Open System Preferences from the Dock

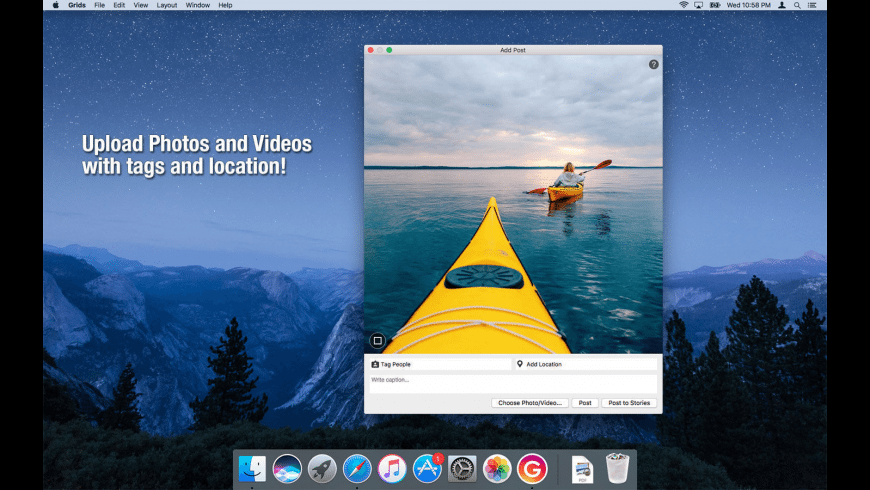[462, 469]
